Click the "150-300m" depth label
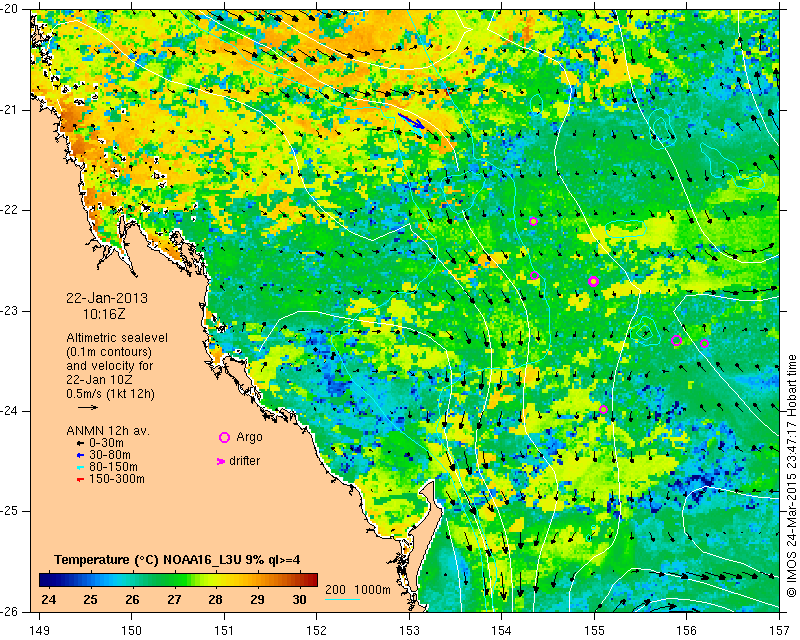Image resolution: width=800 pixels, height=640 pixels. point(117,479)
